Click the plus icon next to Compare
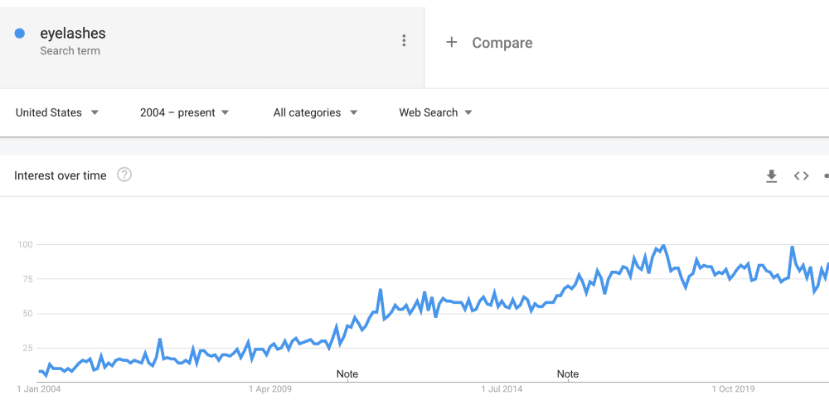The height and width of the screenshot is (405, 829). pyautogui.click(x=451, y=42)
